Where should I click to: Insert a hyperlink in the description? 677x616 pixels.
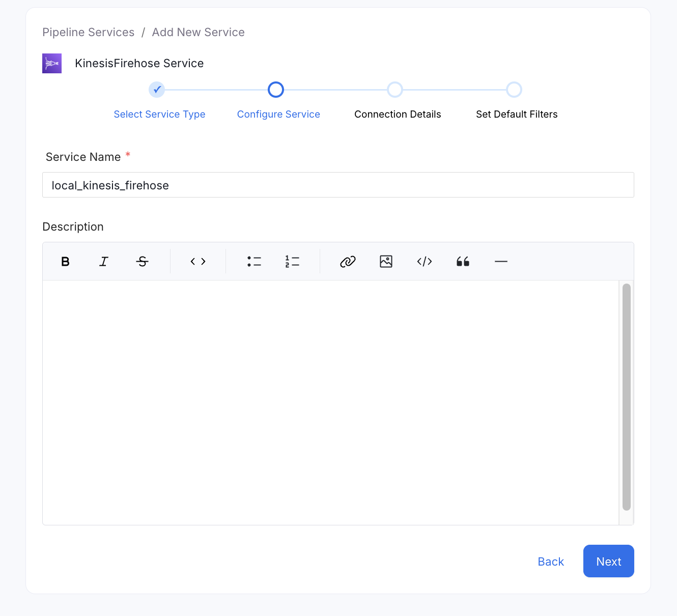click(348, 261)
